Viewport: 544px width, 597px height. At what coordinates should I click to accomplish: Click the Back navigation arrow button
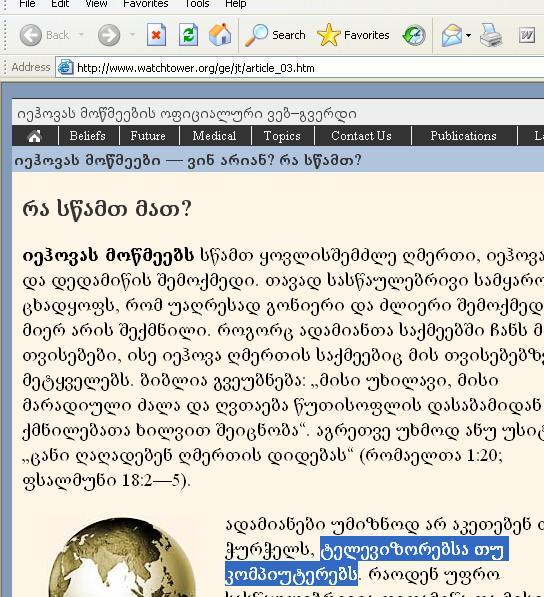30,35
